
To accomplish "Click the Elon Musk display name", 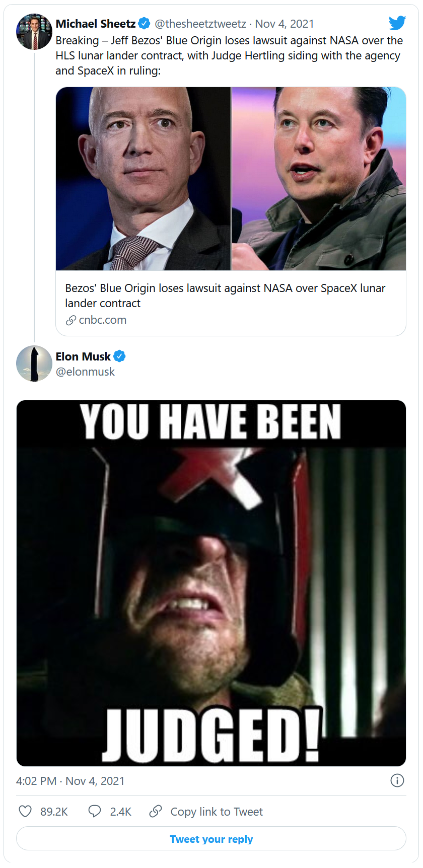I will 83,356.
